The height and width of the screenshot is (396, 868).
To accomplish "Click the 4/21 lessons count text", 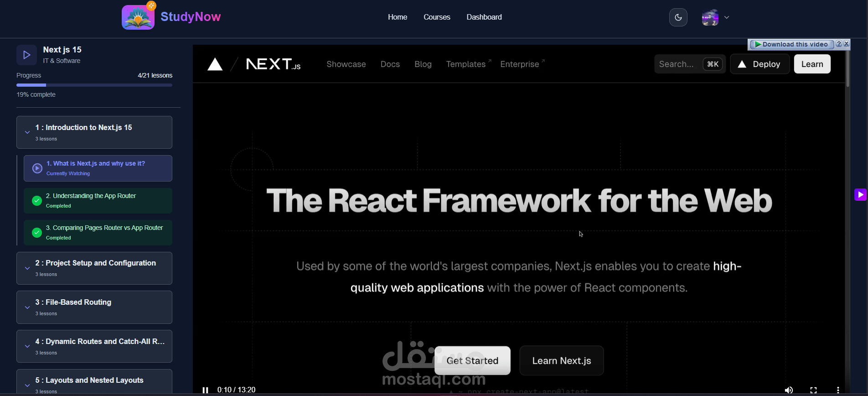I will (x=155, y=75).
